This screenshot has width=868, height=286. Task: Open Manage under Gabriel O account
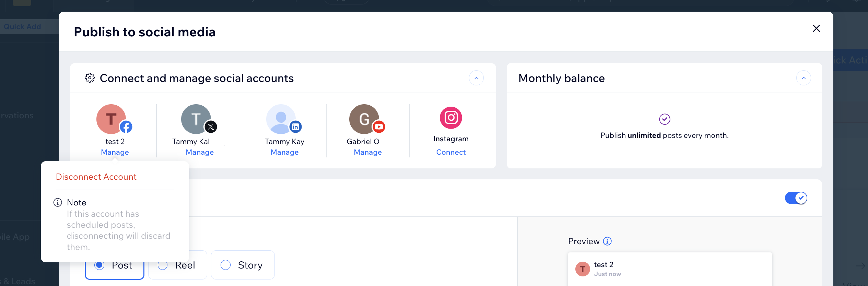368,152
